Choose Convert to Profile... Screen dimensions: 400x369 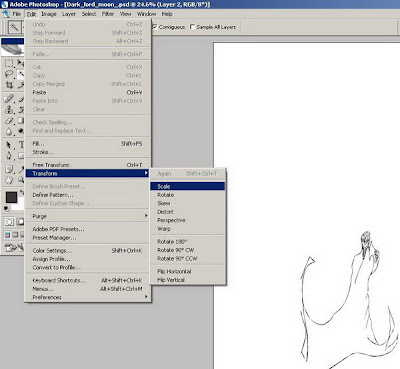[87, 267]
